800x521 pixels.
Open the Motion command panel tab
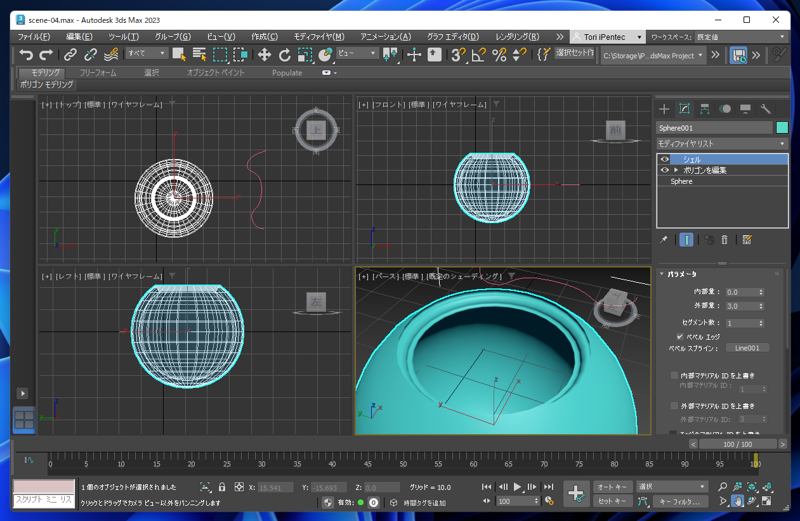[x=725, y=109]
